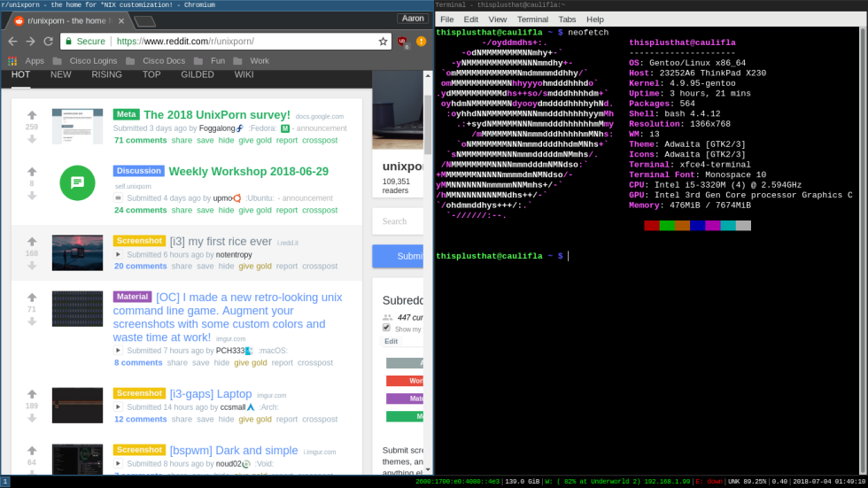
Task: Bookmark this page with the star icon
Action: 383,41
